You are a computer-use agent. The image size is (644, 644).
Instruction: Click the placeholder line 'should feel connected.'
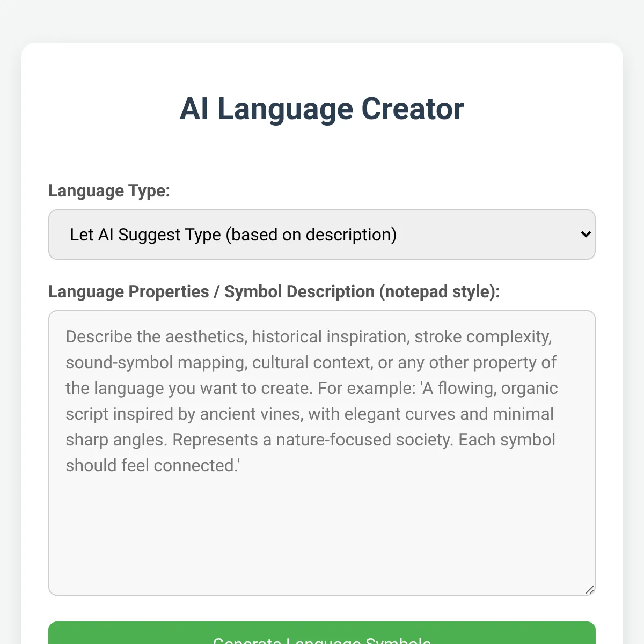153,465
